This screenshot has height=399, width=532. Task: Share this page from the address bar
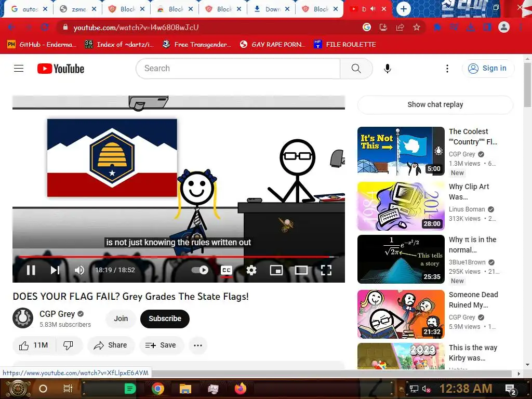coord(400,28)
